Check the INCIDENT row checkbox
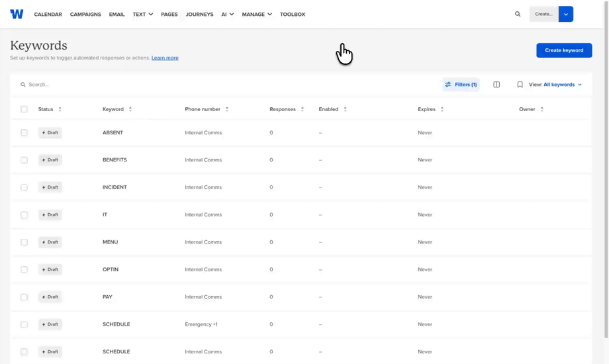The width and height of the screenshot is (609, 364). tap(24, 187)
